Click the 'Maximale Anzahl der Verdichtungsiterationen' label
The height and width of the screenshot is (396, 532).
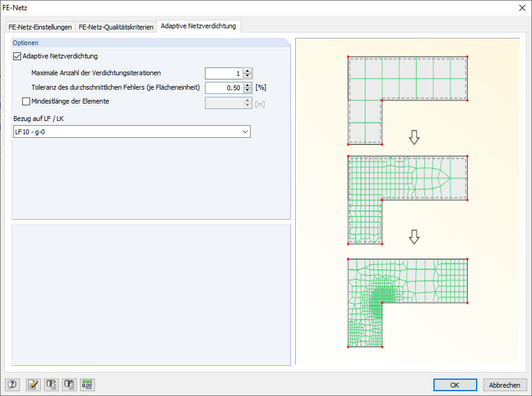pyautogui.click(x=96, y=73)
